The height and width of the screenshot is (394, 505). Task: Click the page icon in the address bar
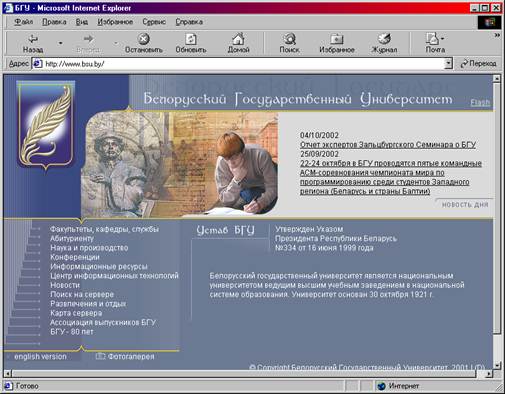point(37,63)
